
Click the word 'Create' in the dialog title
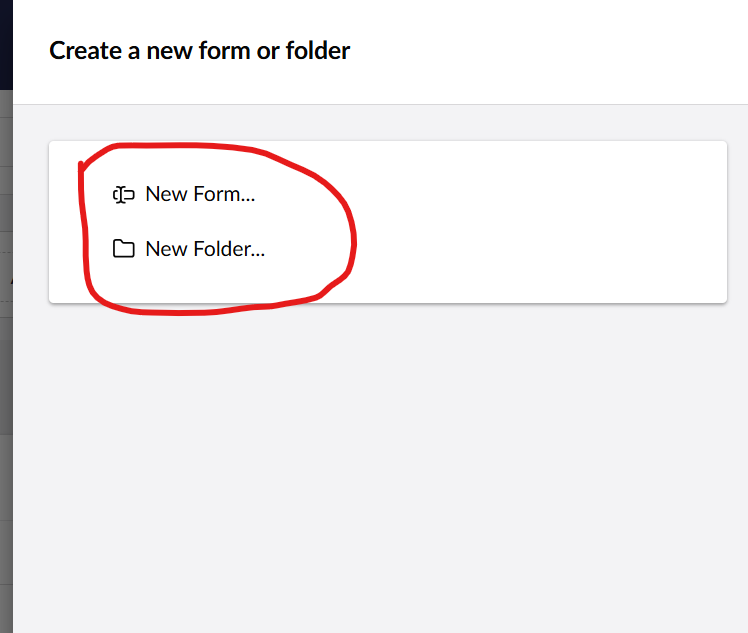coord(85,51)
